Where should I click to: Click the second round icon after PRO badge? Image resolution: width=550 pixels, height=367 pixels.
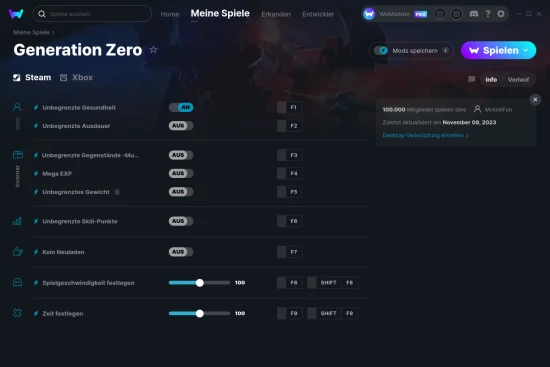point(456,14)
